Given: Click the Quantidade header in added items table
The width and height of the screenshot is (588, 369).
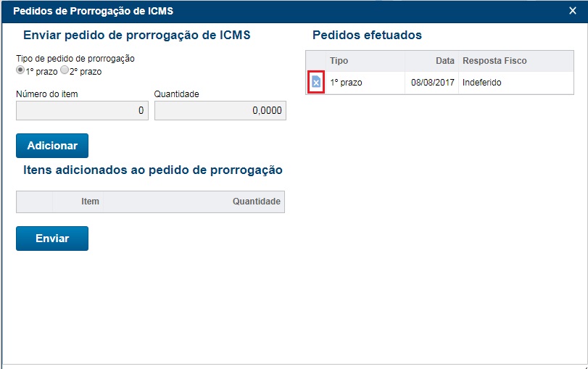Looking at the screenshot, I should pyautogui.click(x=256, y=202).
